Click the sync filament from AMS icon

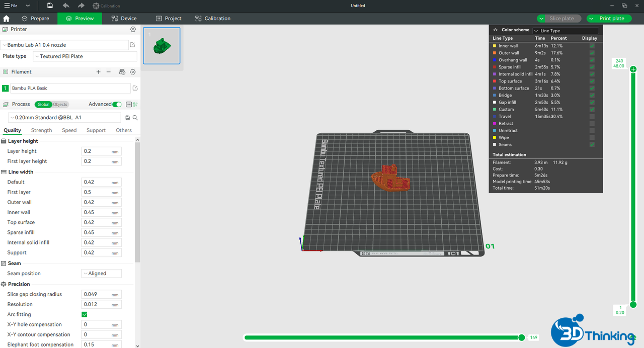(x=122, y=72)
